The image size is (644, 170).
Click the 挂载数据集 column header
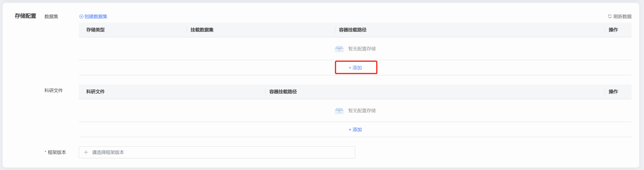pos(202,30)
